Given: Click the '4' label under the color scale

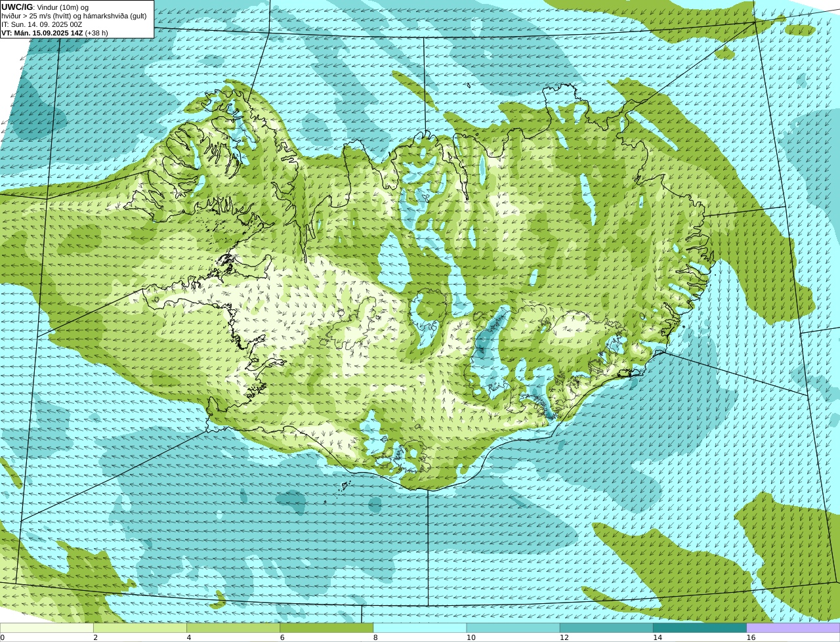Looking at the screenshot, I should pos(188,637).
